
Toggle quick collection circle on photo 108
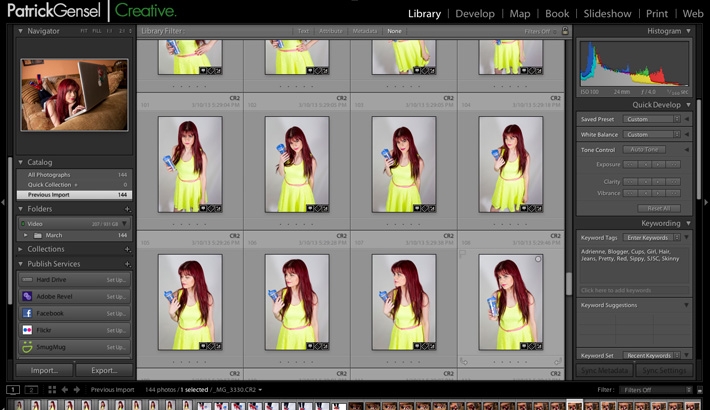(x=538, y=259)
